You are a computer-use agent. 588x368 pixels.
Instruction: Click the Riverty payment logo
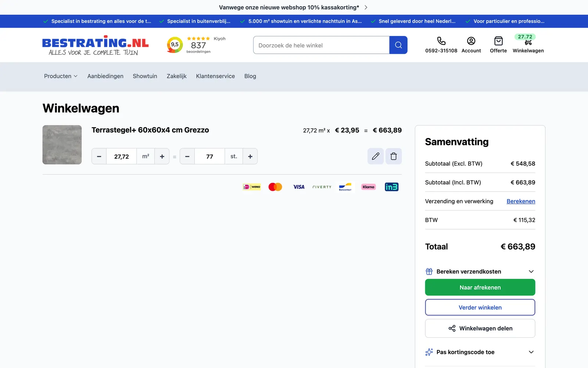pos(322,187)
